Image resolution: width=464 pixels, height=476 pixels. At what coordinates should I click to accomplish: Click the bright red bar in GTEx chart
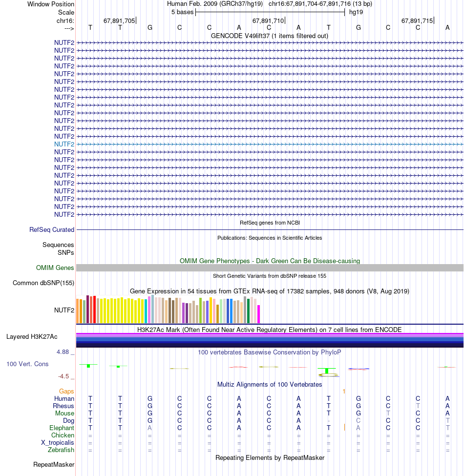(x=94, y=310)
